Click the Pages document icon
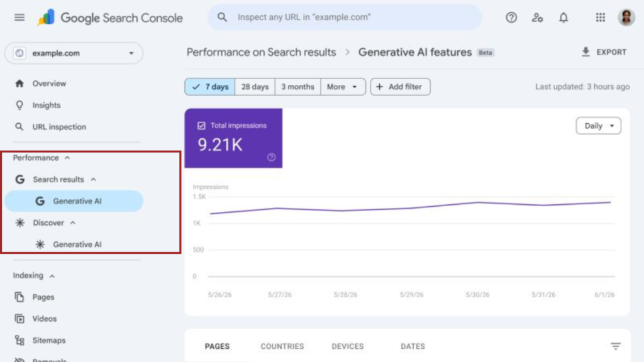The height and width of the screenshot is (362, 644). pos(19,297)
